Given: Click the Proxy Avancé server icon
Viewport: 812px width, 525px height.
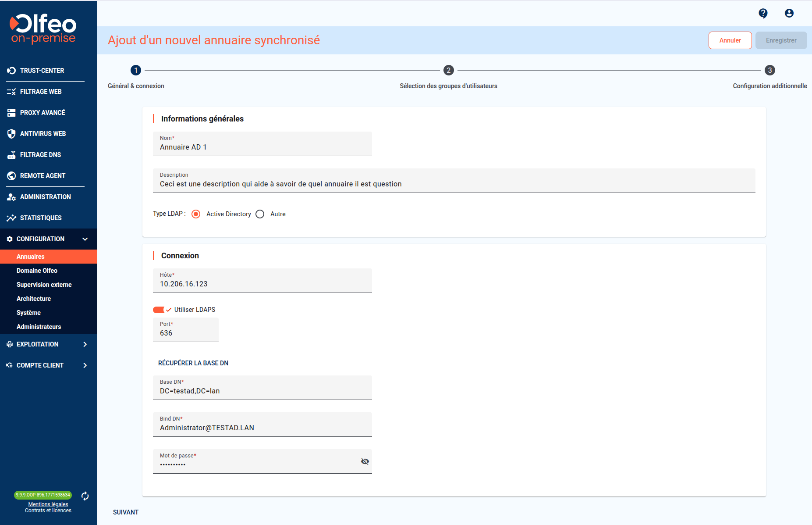Looking at the screenshot, I should (11, 113).
